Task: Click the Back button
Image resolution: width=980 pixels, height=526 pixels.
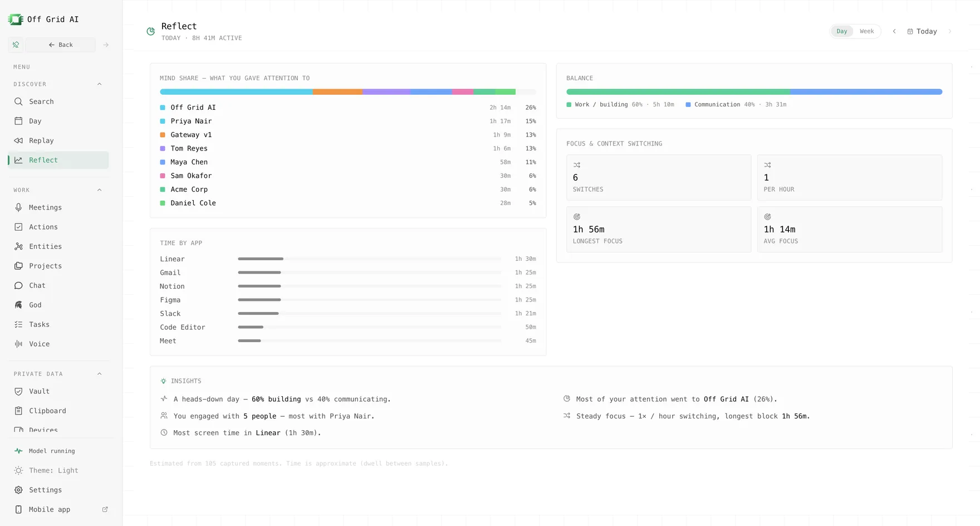Action: pos(61,45)
